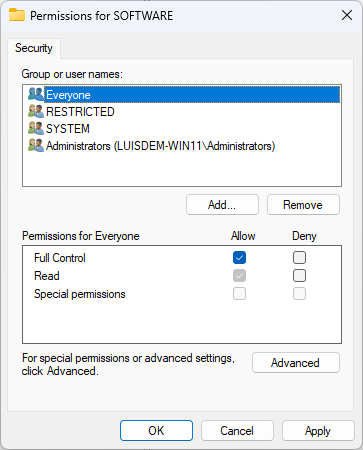Click the Administrators group icon
Viewport: 363px width, 450px height.
pos(36,146)
